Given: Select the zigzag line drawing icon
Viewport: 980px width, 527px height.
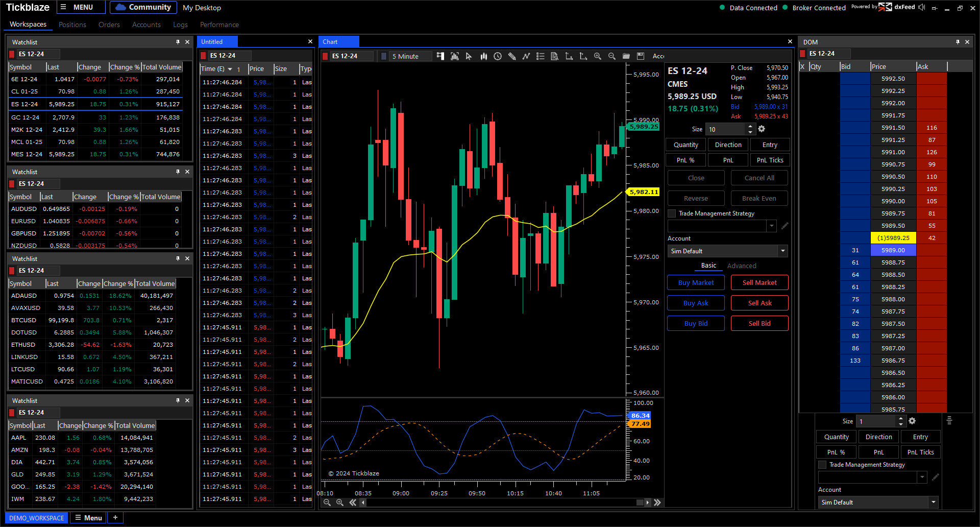Looking at the screenshot, I should [526, 56].
